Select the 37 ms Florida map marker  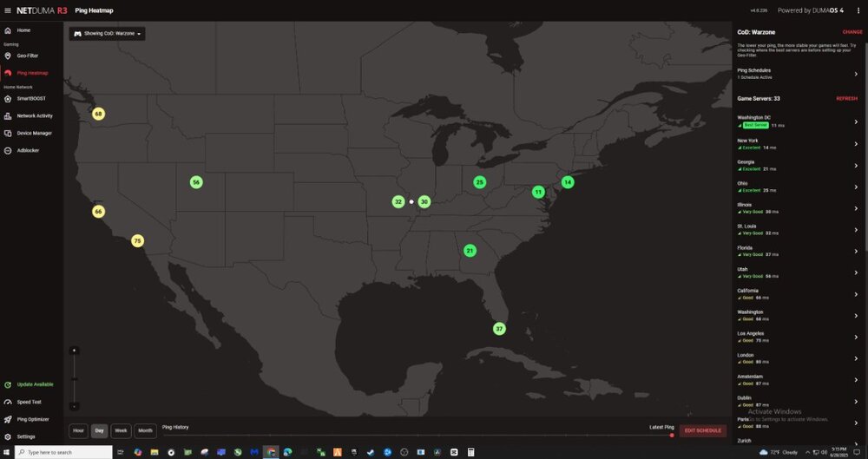tap(499, 329)
